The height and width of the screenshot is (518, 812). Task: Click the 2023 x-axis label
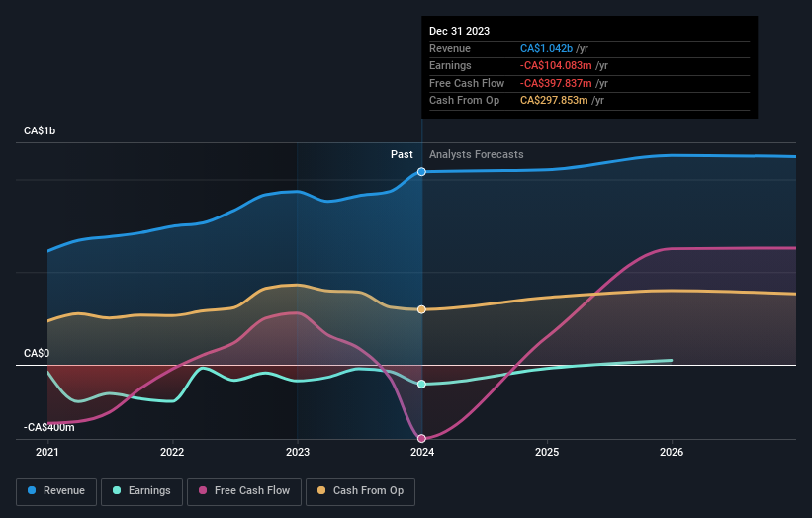point(298,452)
